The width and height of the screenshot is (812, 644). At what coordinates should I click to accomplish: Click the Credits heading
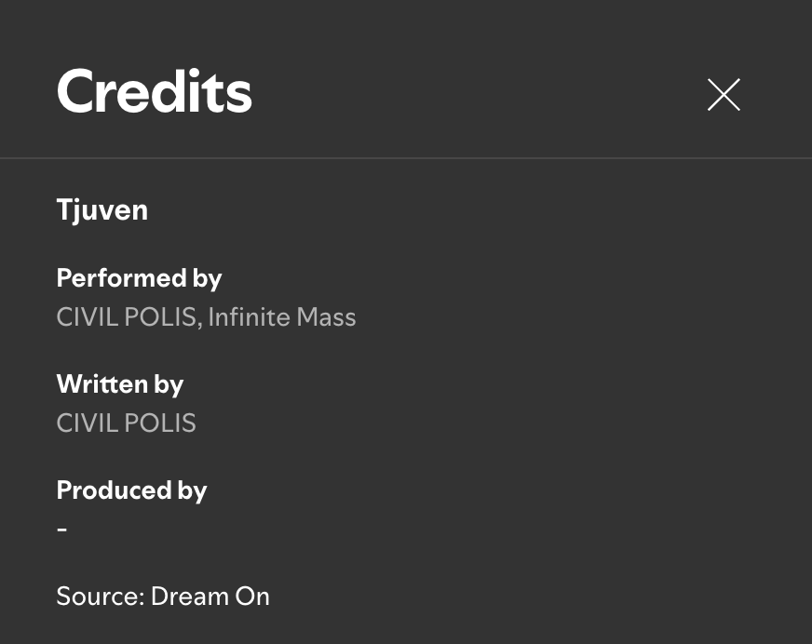(x=154, y=91)
